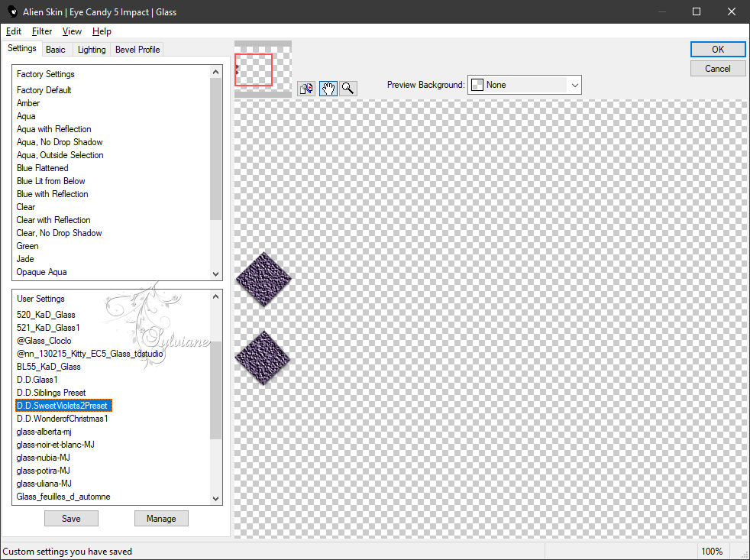Select glass-alberta-mj setting

[44, 432]
